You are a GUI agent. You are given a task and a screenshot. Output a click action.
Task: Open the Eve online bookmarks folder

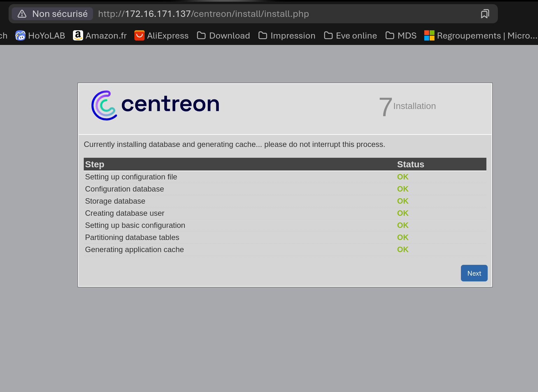click(350, 35)
